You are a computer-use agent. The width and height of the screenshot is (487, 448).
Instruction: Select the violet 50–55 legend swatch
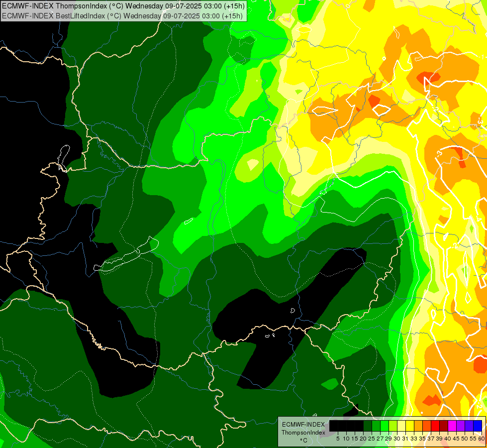469,426
